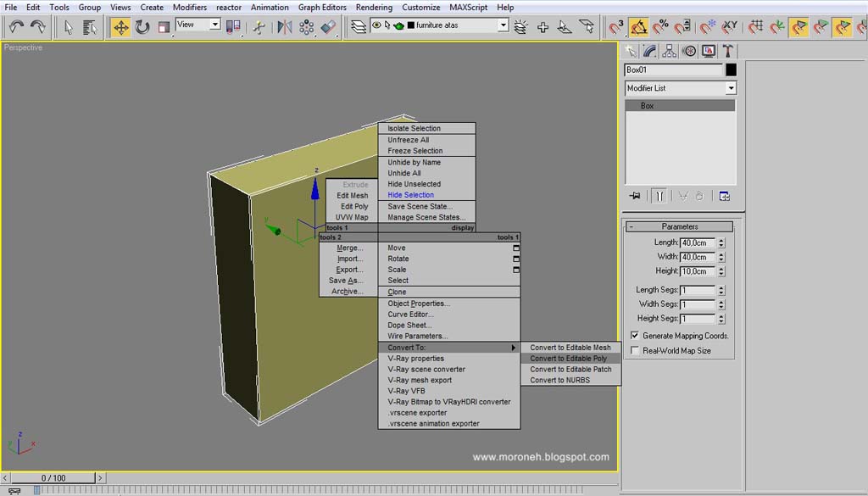The width and height of the screenshot is (868, 496).
Task: Enable Real-World Map Size checkbox
Action: (635, 350)
